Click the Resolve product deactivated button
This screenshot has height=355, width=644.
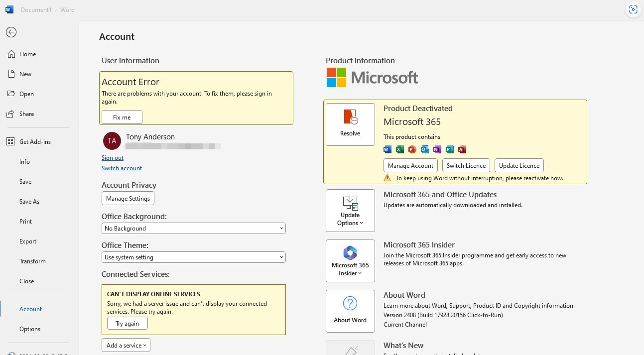pyautogui.click(x=350, y=124)
